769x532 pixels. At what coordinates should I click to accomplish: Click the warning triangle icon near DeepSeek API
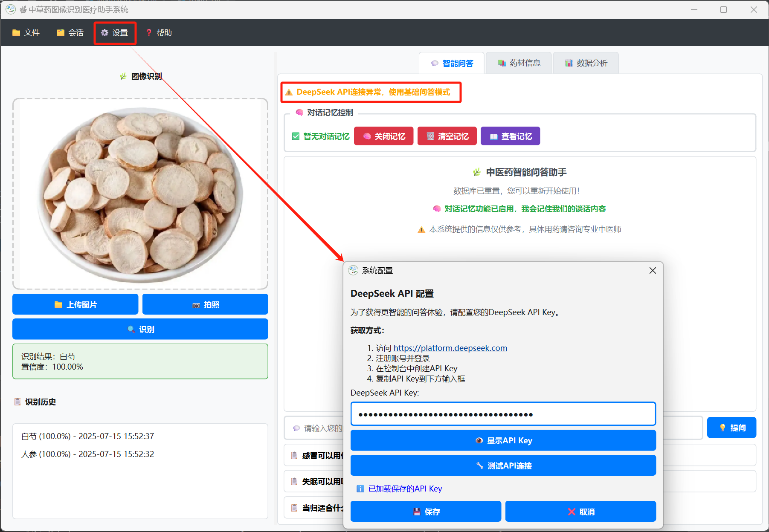(289, 93)
